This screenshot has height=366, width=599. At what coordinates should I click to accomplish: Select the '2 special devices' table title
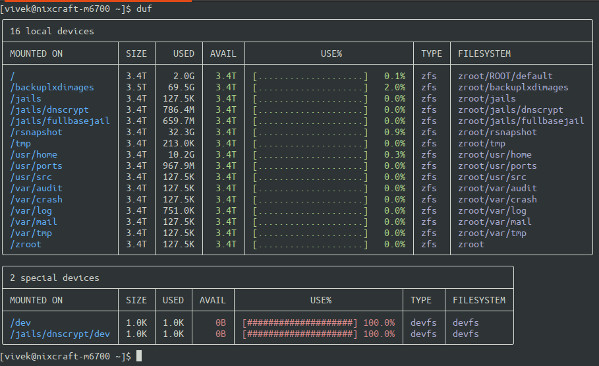pyautogui.click(x=55, y=278)
